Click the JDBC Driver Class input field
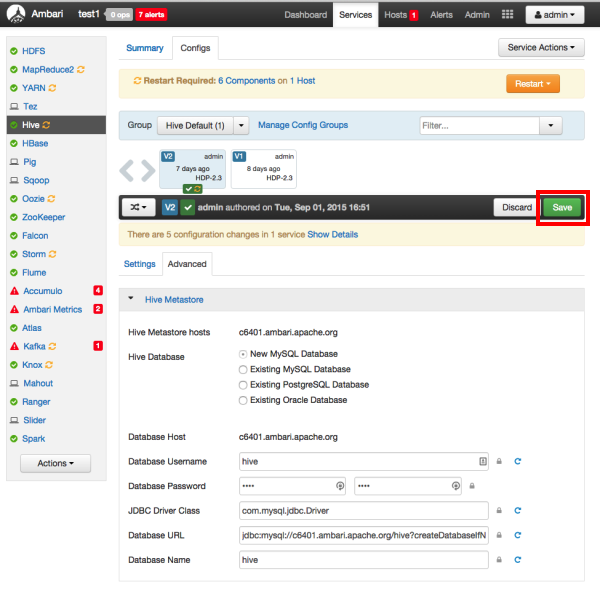This screenshot has height=590, width=600. pyautogui.click(x=364, y=510)
